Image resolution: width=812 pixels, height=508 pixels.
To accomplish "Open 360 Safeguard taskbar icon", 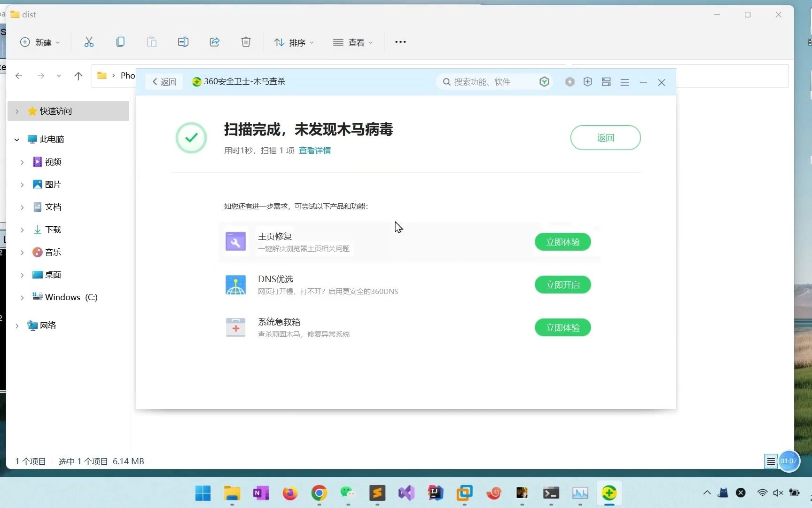I will [x=609, y=493].
